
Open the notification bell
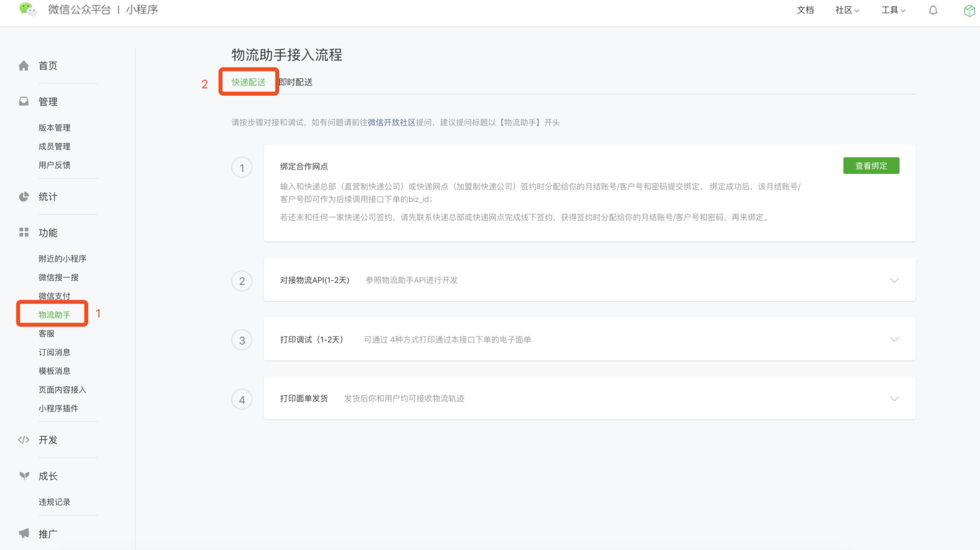pos(933,10)
